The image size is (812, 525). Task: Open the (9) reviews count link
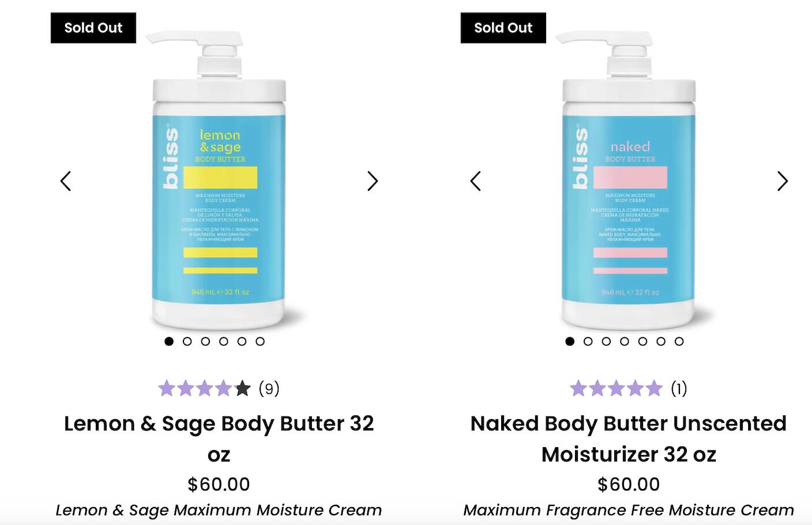[x=269, y=389]
